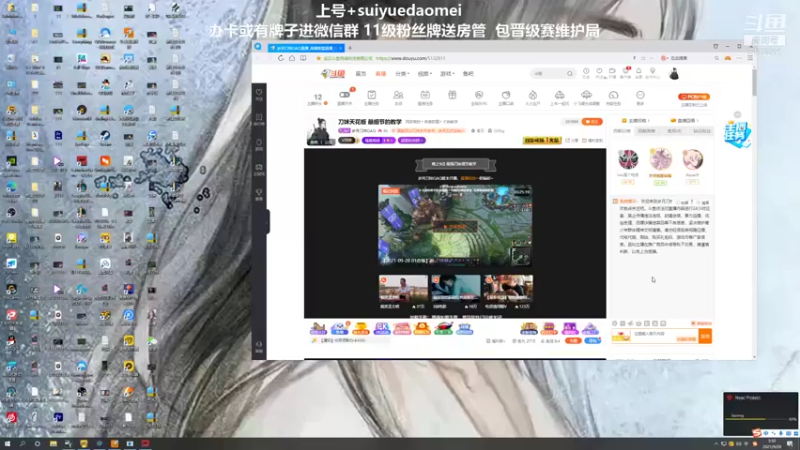Click the flame popularity icon in streamer toolbar
Image resolution: width=800 pixels, height=450 pixels.
pyautogui.click(x=533, y=97)
